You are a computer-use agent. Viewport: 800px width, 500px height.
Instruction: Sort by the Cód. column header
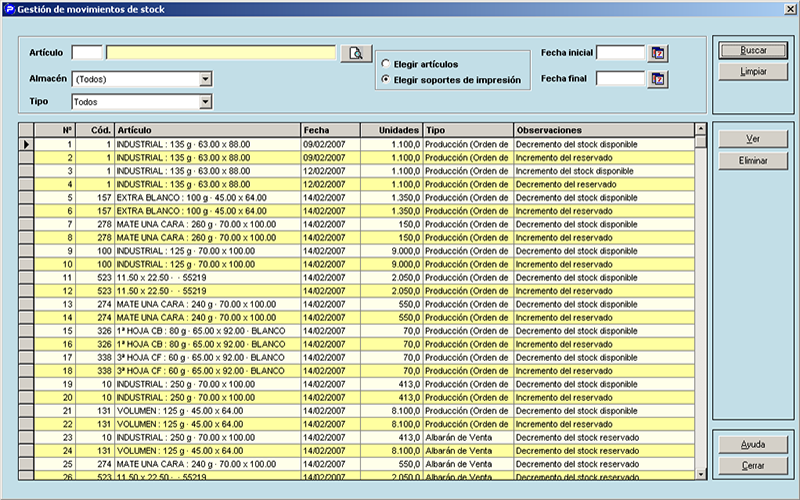(95, 130)
